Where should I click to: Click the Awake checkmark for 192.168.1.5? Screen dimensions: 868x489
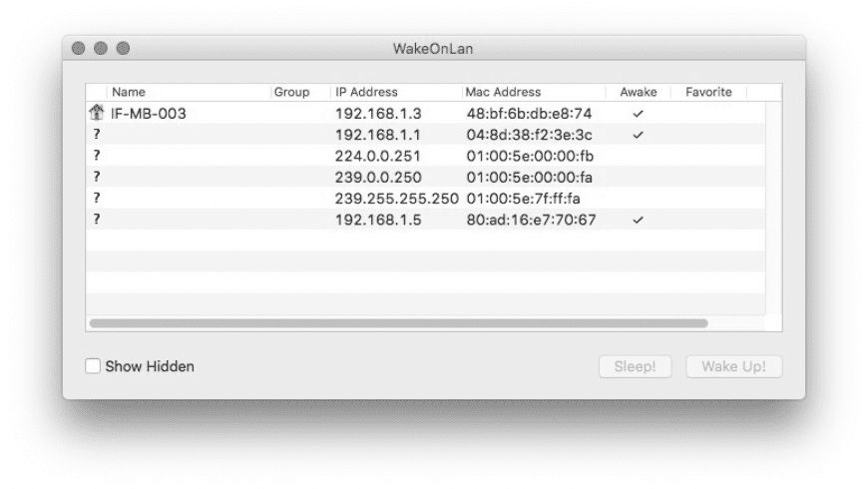[639, 219]
